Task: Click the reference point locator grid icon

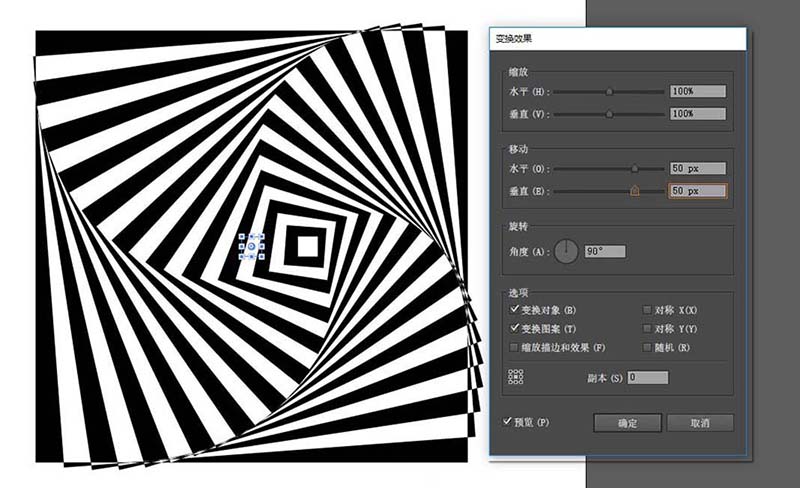Action: pyautogui.click(x=516, y=377)
